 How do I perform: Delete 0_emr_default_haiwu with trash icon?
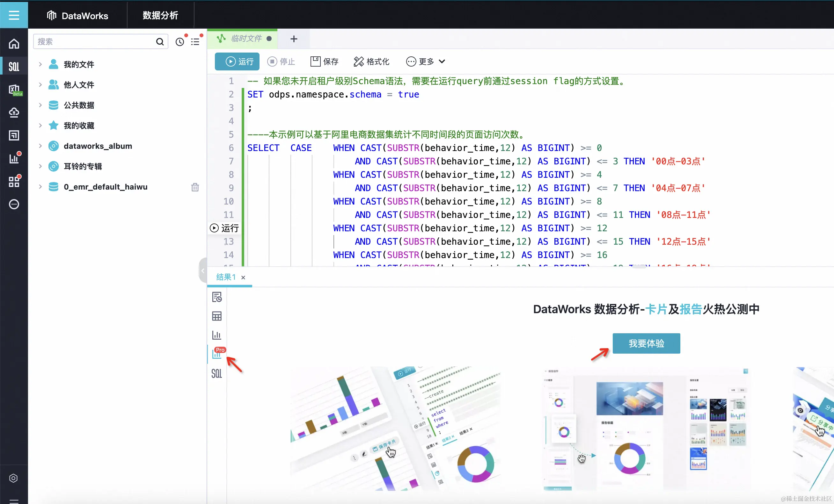pos(195,187)
